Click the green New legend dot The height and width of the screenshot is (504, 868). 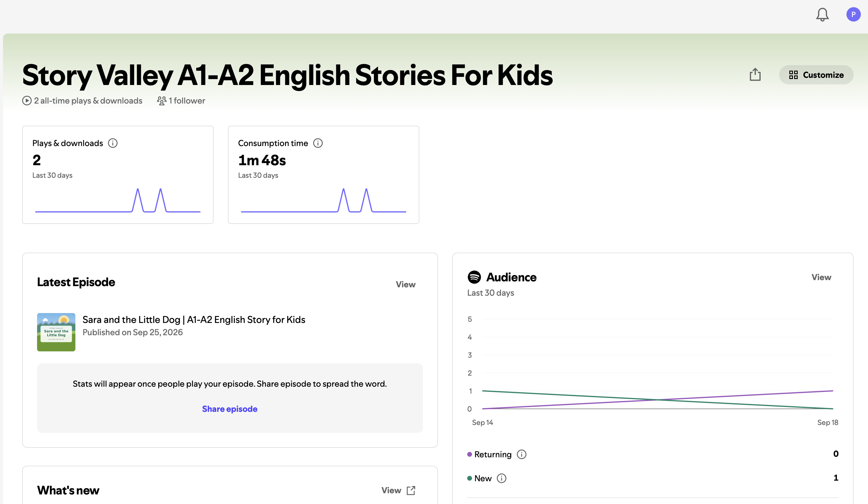(x=470, y=478)
